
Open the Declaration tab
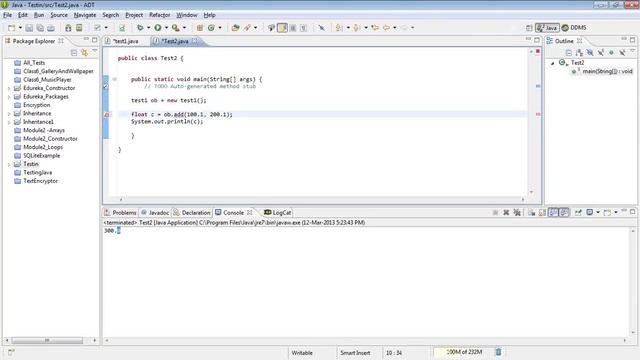pyautogui.click(x=192, y=213)
